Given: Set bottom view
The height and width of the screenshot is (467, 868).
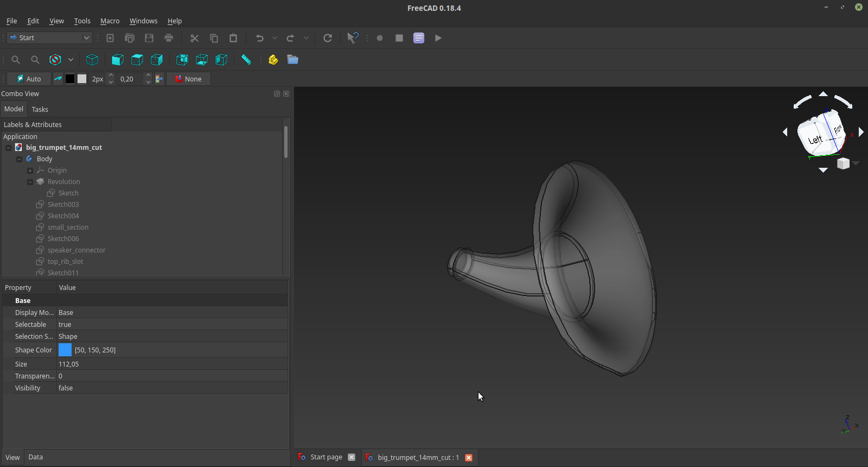Looking at the screenshot, I should 202,60.
